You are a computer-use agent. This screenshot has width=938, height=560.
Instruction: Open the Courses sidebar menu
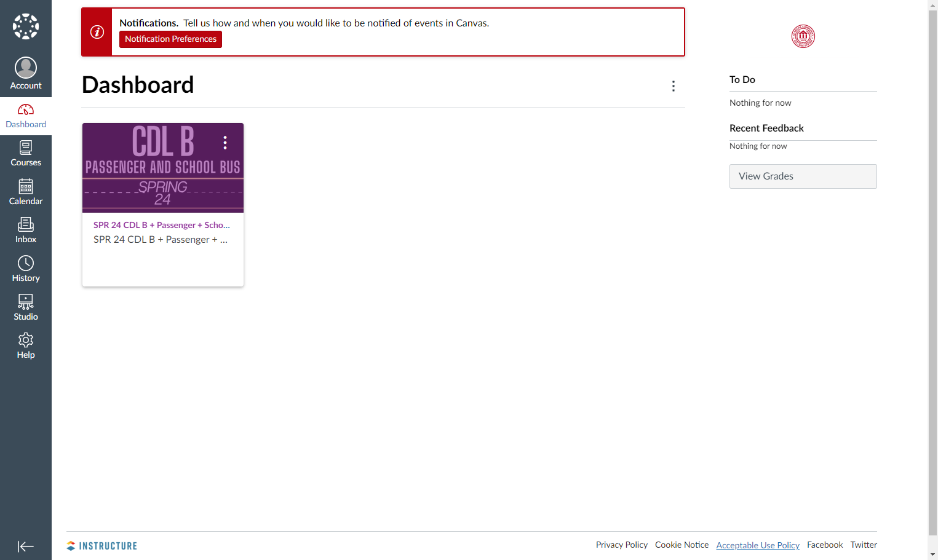[x=26, y=154]
